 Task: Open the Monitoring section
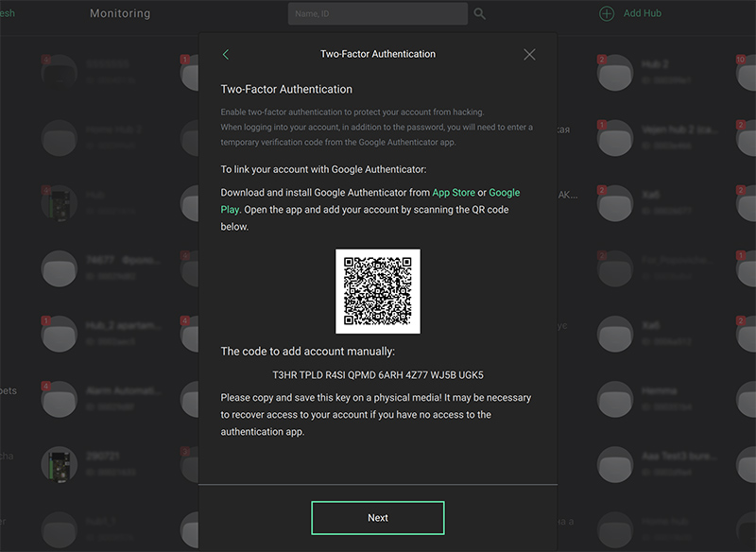coord(120,13)
